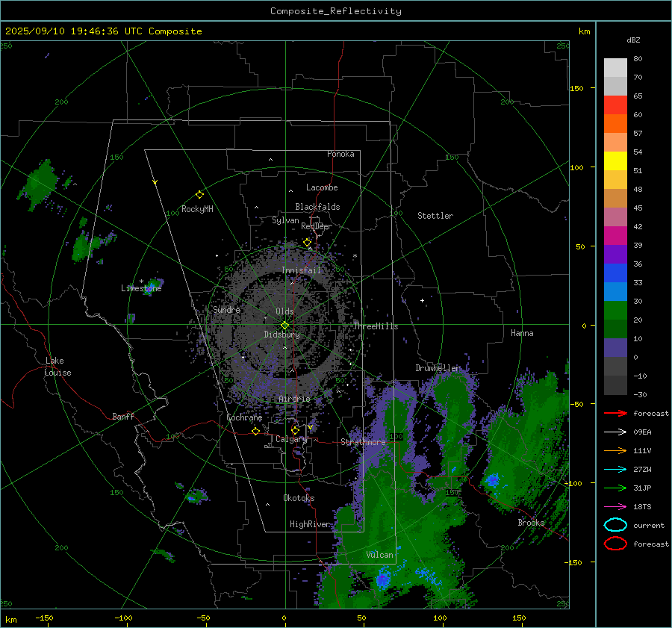Click the Sylvan label on map
This screenshot has height=628, width=672.
pyautogui.click(x=285, y=220)
